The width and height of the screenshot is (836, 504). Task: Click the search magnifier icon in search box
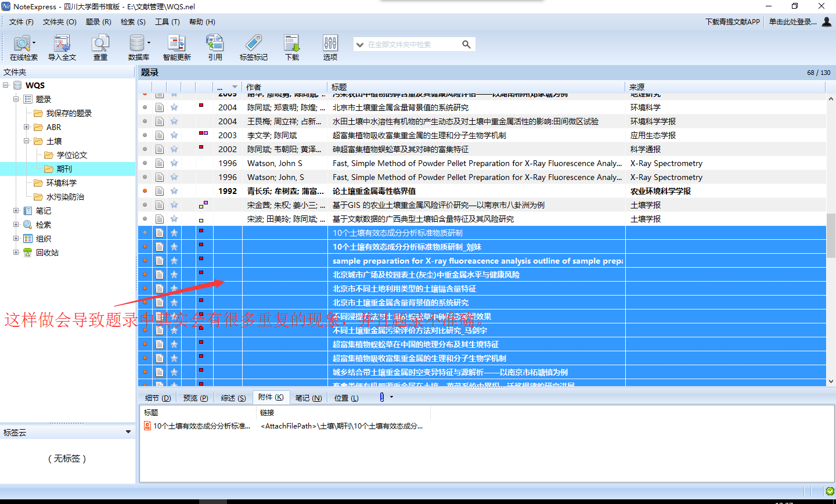point(466,44)
